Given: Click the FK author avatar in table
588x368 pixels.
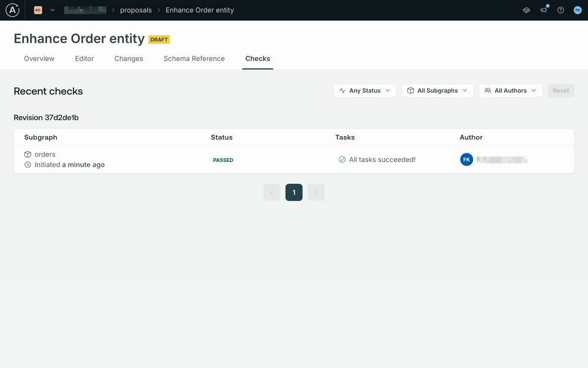Looking at the screenshot, I should click(x=467, y=159).
